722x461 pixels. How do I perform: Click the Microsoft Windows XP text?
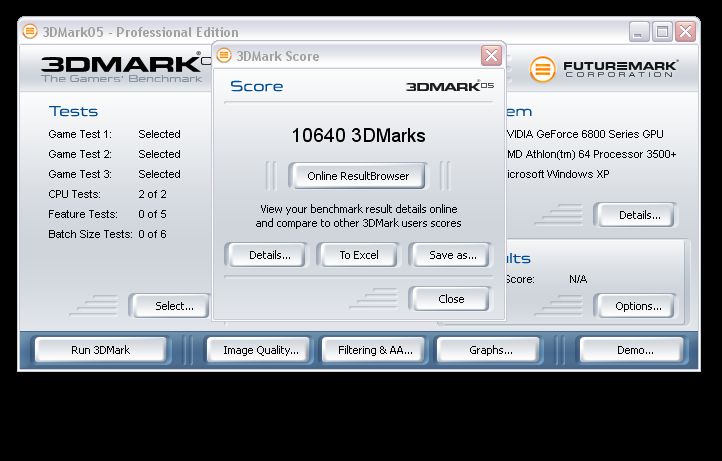coord(558,174)
